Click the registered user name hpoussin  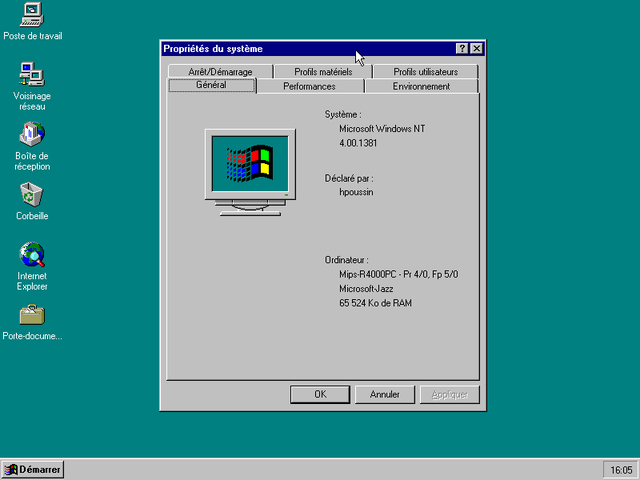click(x=356, y=192)
